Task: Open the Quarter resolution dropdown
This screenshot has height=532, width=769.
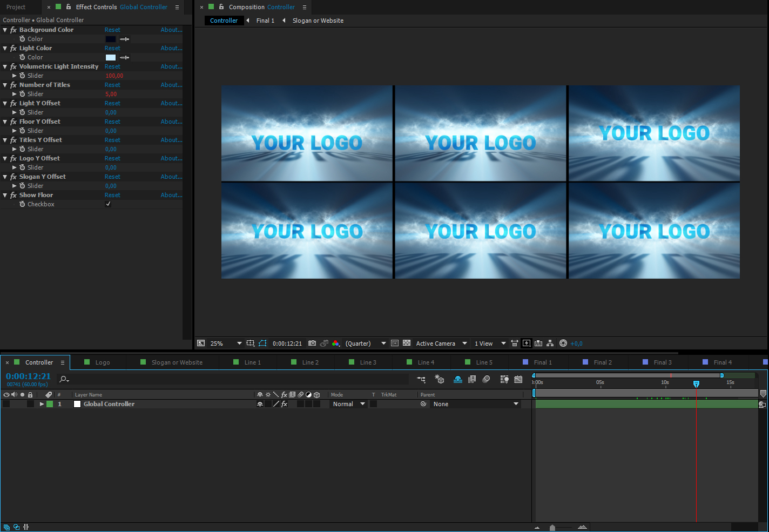Action: coord(366,344)
